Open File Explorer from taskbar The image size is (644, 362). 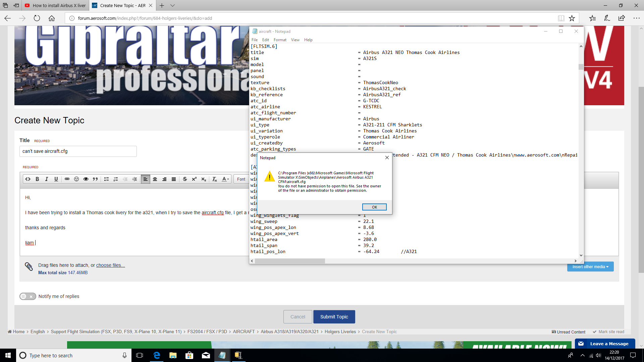[x=173, y=355]
